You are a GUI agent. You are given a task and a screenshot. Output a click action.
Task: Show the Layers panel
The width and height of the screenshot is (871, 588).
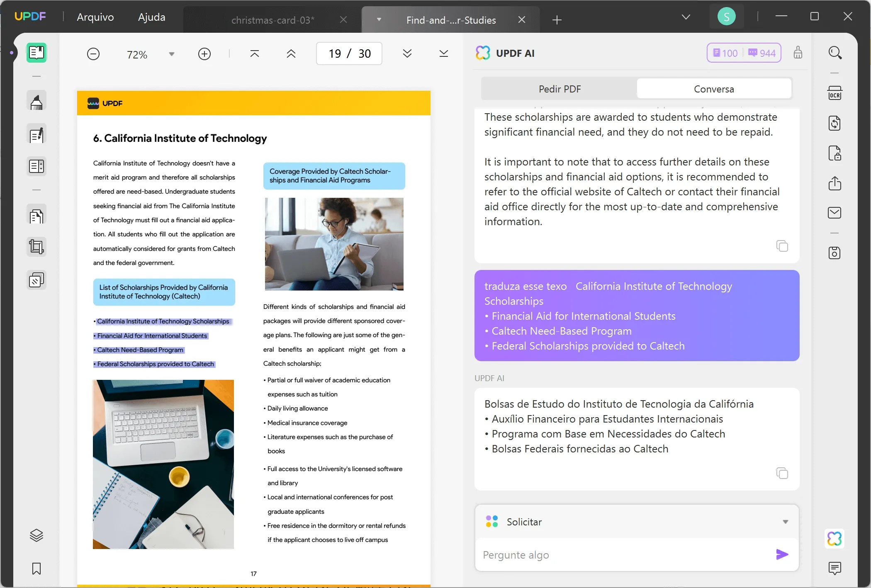point(36,535)
